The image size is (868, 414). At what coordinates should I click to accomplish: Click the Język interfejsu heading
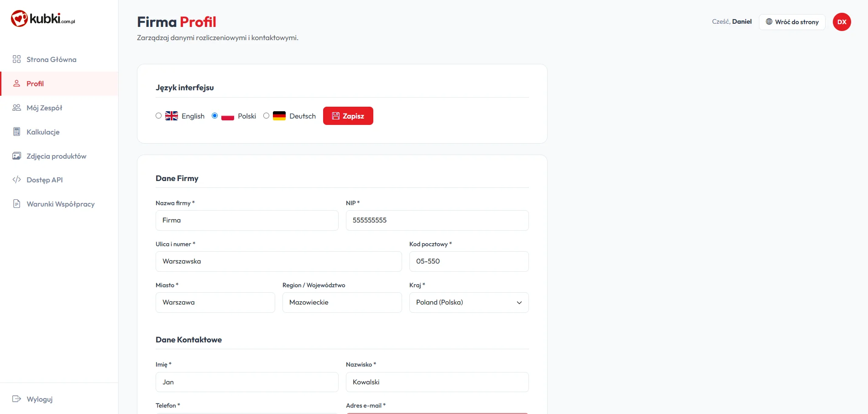coord(185,88)
